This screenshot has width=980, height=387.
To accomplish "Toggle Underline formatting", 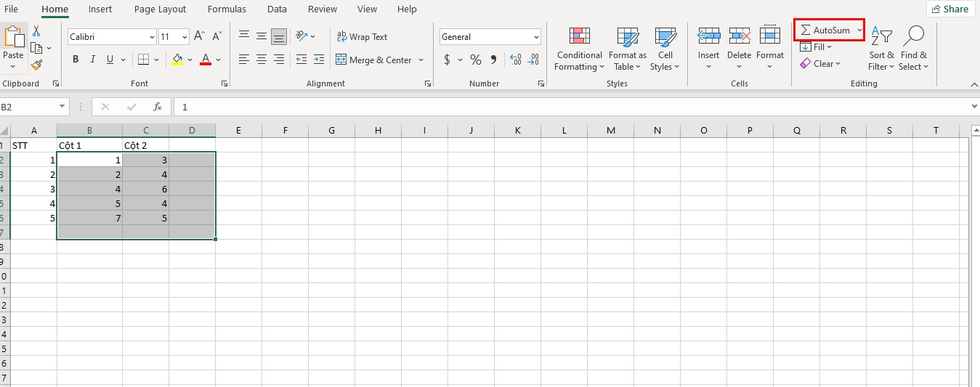I will [x=110, y=60].
